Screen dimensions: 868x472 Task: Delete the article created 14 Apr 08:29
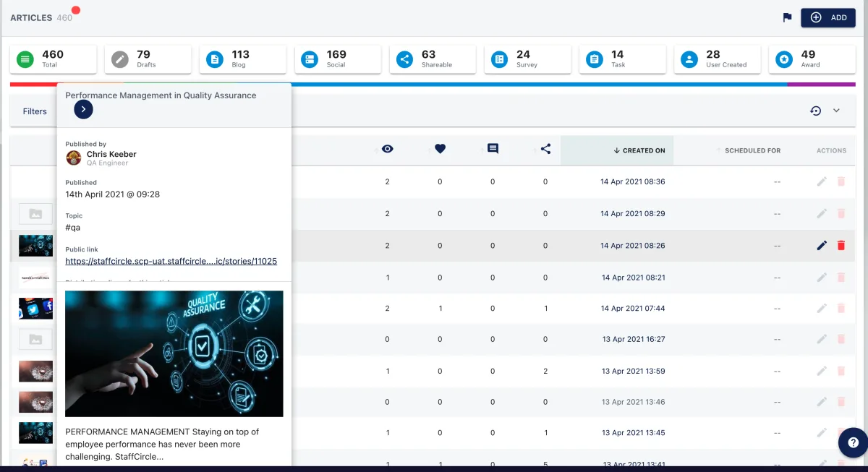[x=841, y=214]
